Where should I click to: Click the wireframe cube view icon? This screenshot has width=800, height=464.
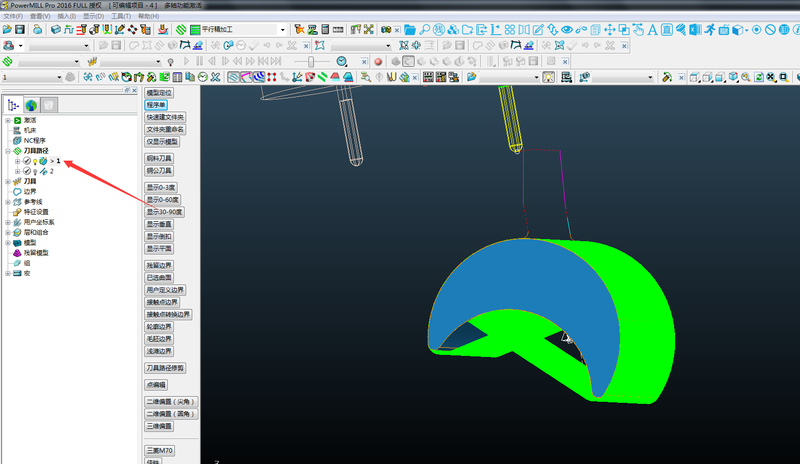(x=694, y=77)
